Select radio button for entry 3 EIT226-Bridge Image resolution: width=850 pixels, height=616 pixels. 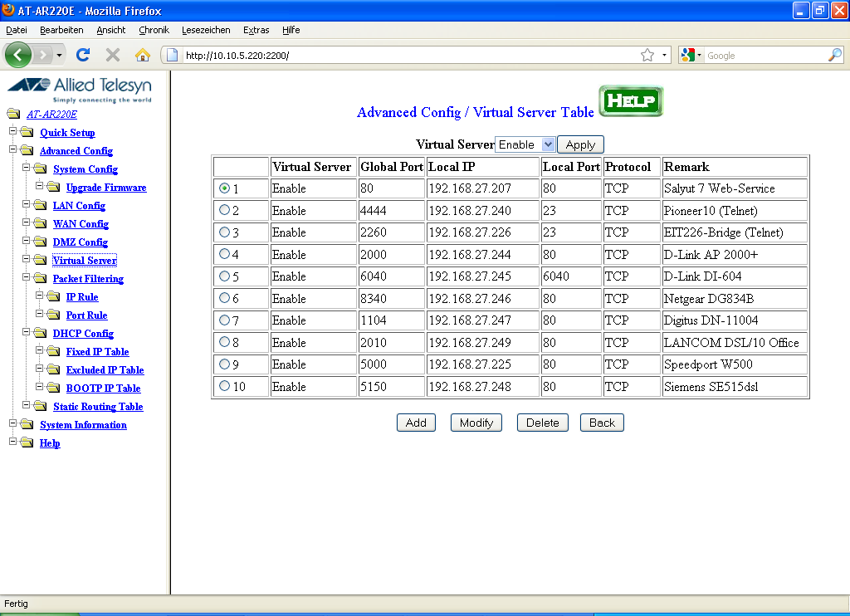(224, 232)
